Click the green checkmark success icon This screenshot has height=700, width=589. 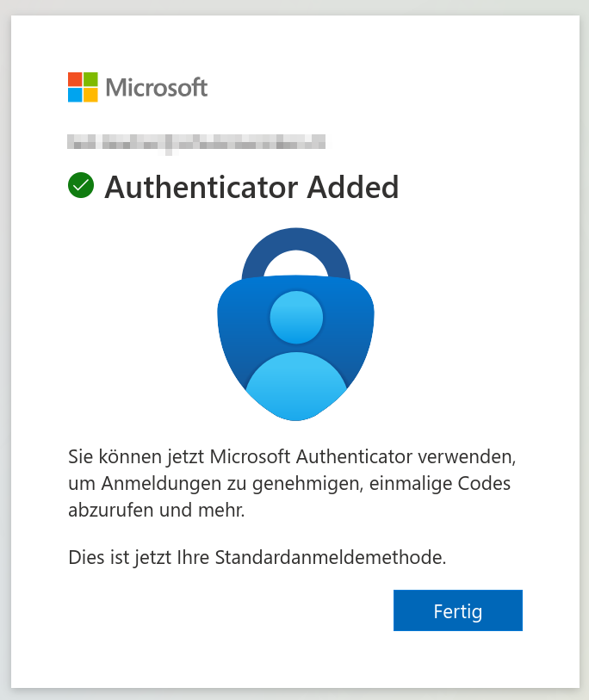coord(81,185)
